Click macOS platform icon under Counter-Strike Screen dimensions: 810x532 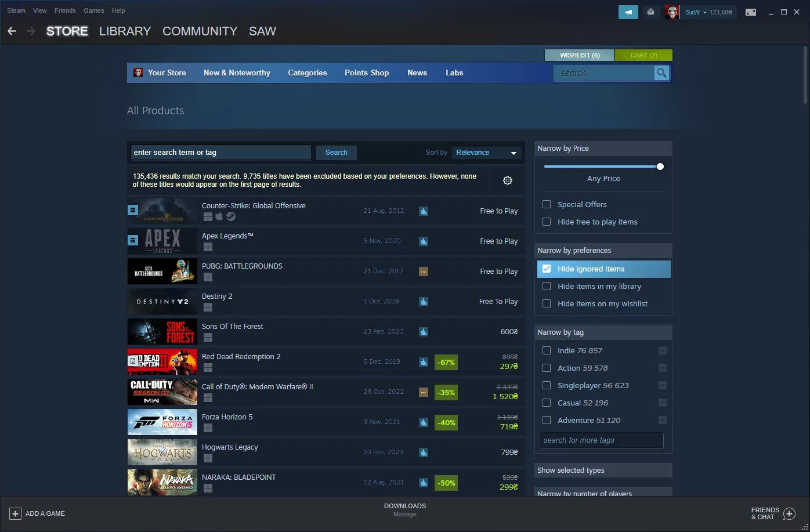pyautogui.click(x=219, y=217)
